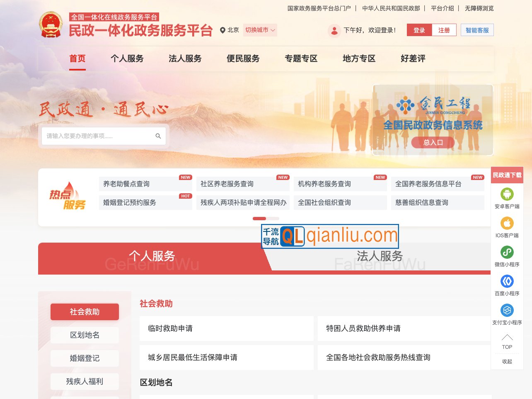The height and width of the screenshot is (399, 532).
Task: Open the 临时救助申请 service link
Action: click(226, 328)
